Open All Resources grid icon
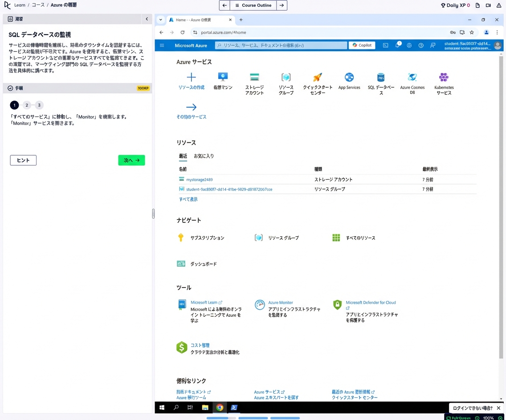 point(336,238)
